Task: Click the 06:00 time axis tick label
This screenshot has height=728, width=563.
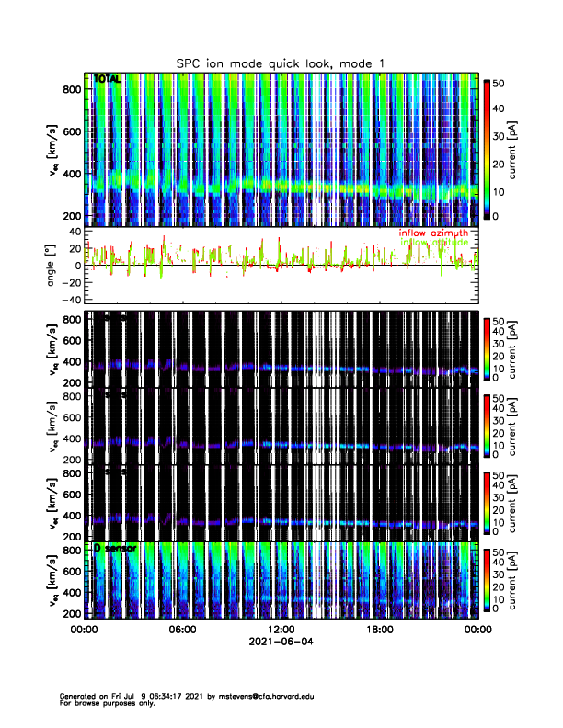Action: coord(182,630)
